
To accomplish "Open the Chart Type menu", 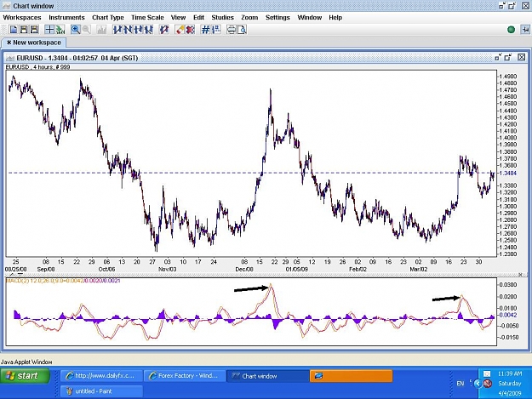I will [x=108, y=17].
